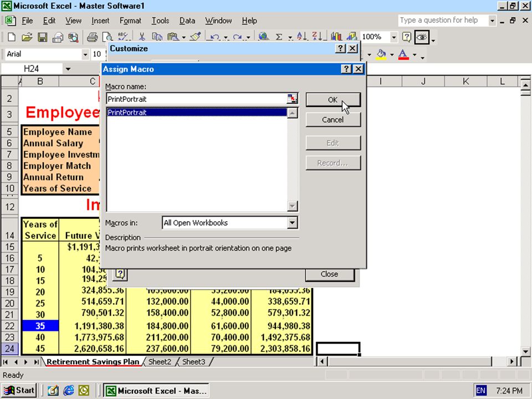Viewport: 532px width, 399px height.
Task: Click the worksheet vertical scroll-down arrow
Action: coord(525,351)
